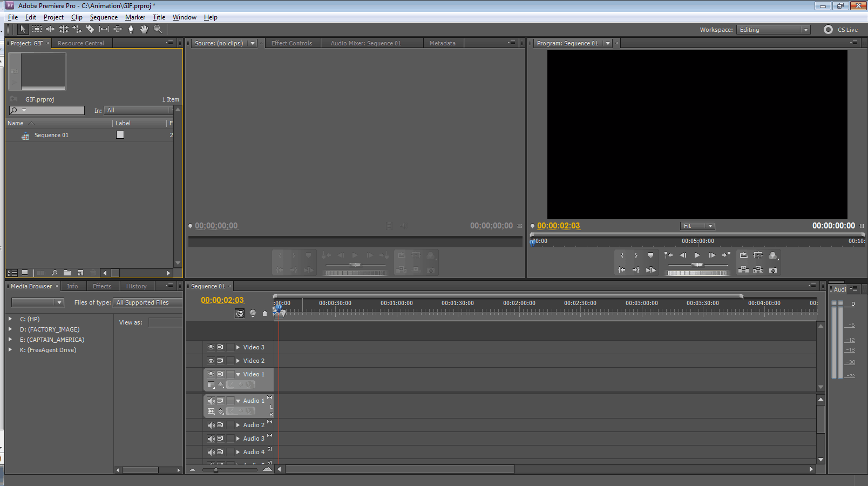Click the CS Live button
The height and width of the screenshot is (486, 868).
pos(841,30)
